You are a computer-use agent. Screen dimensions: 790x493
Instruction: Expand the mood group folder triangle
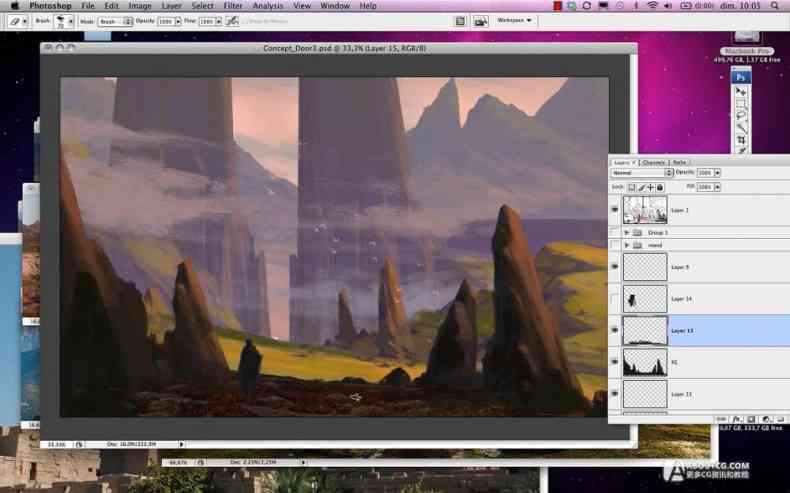click(x=627, y=245)
